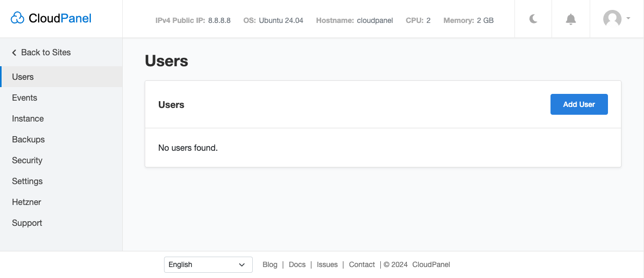Image resolution: width=644 pixels, height=278 pixels.
Task: Open Backups from the sidebar
Action: (28, 139)
